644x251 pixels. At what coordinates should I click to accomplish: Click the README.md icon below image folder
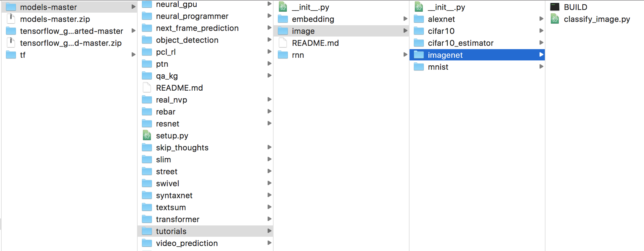coord(283,43)
